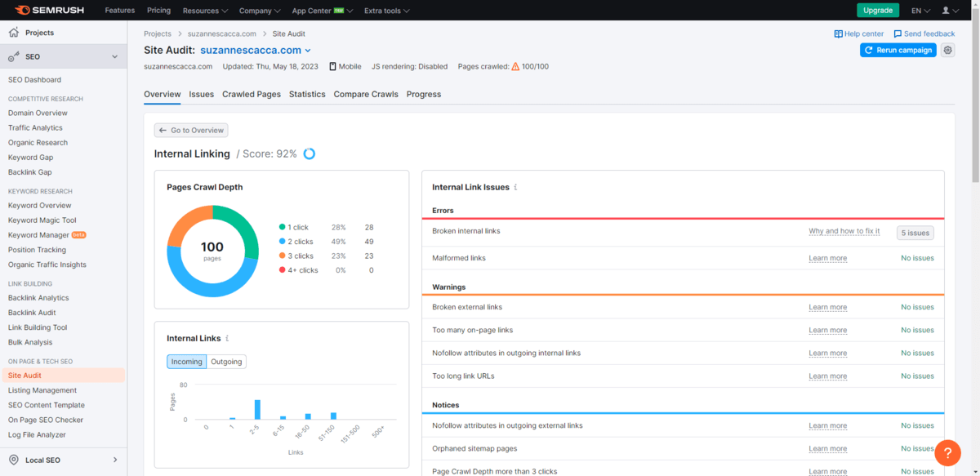This screenshot has width=980, height=476.
Task: Click the Local SEO location pin icon
Action: point(13,460)
